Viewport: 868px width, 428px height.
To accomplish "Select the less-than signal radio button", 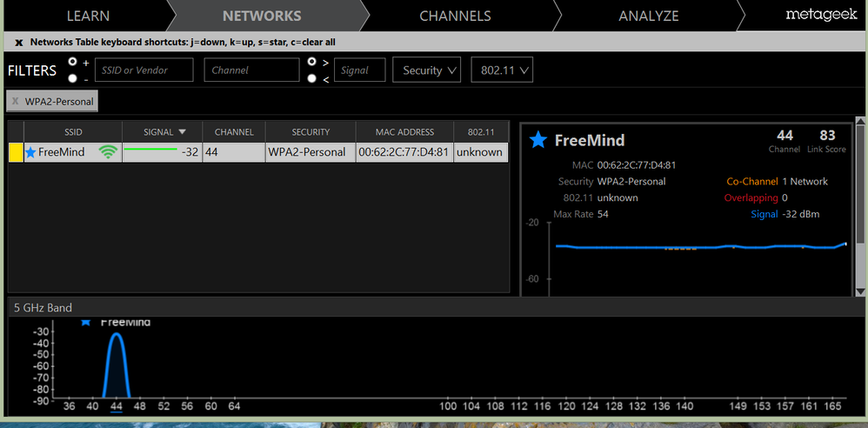I will tap(312, 78).
